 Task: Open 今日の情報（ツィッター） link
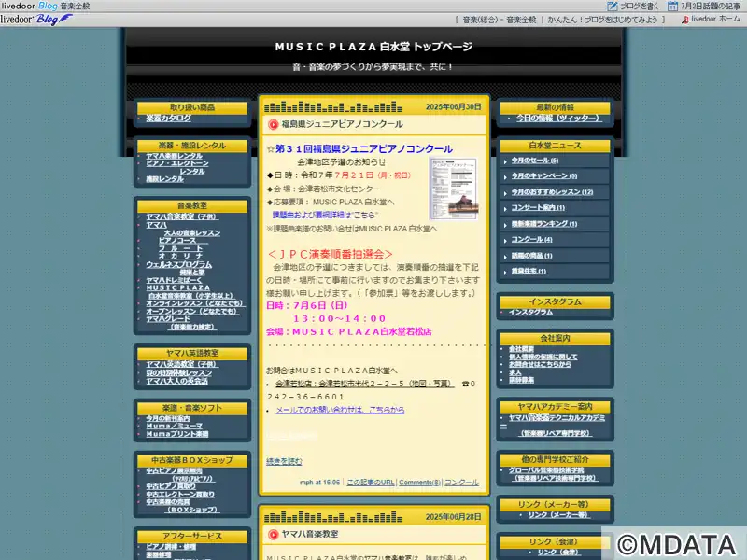(x=559, y=119)
